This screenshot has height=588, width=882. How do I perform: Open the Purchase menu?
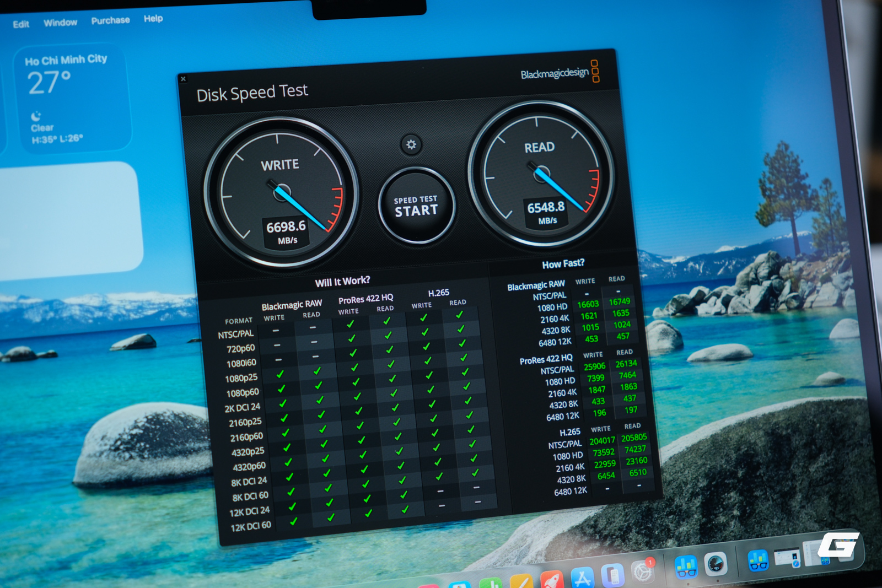click(x=110, y=20)
